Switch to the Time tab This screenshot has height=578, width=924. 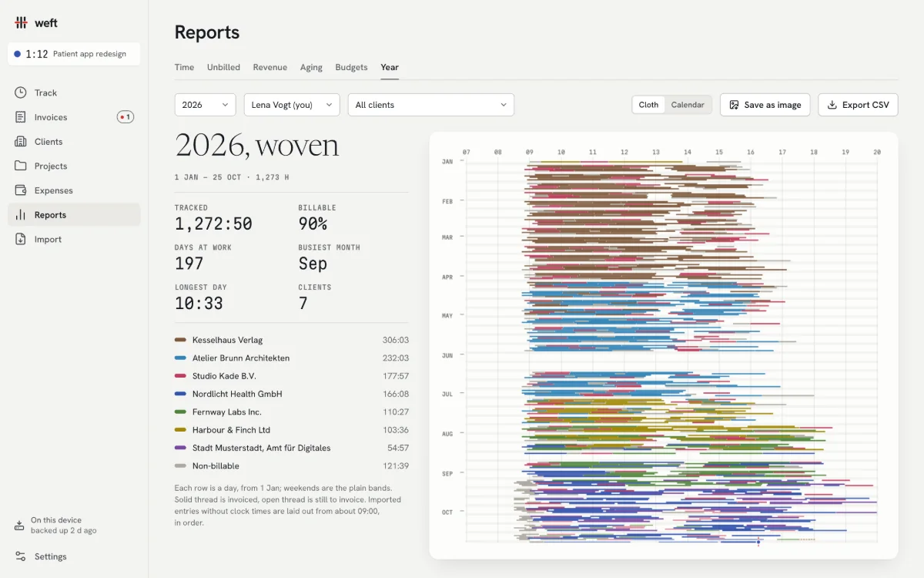click(184, 67)
